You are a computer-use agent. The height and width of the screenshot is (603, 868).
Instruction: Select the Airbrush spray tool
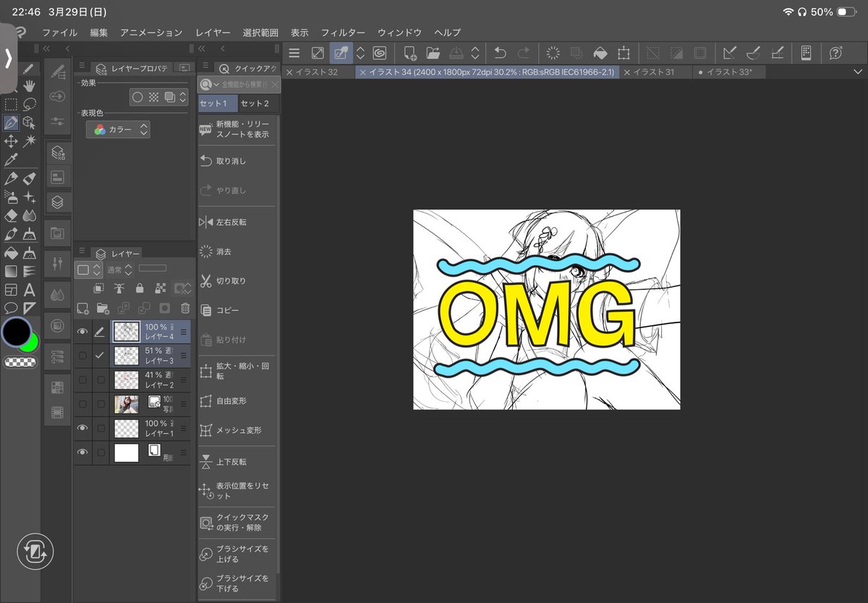10,197
